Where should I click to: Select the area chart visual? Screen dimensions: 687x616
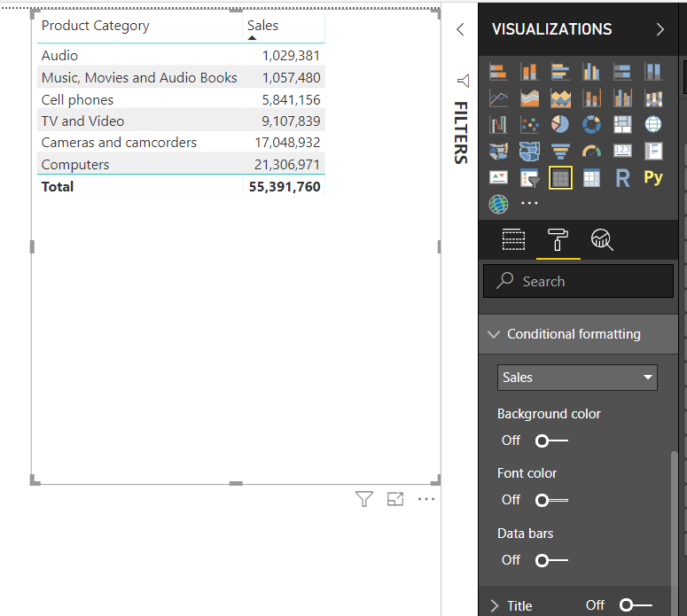coord(529,98)
